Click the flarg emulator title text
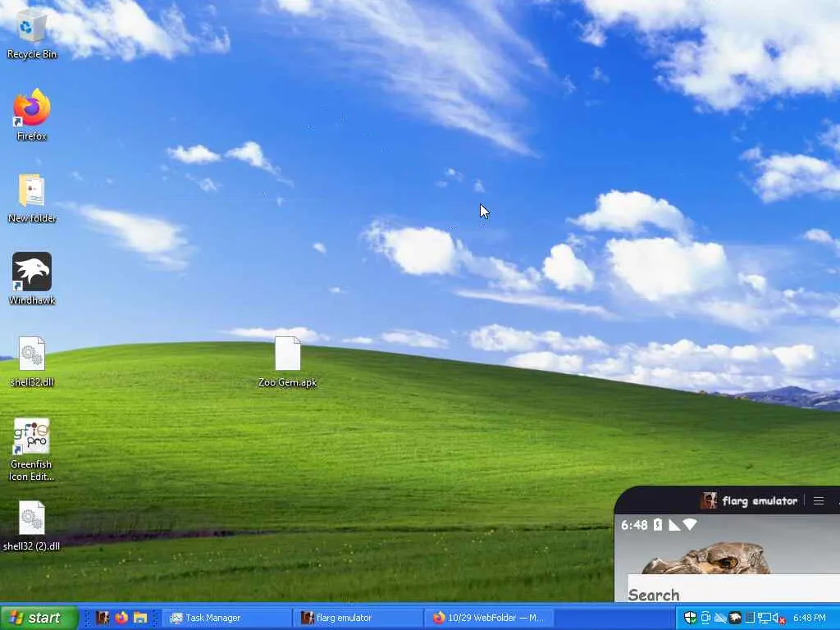 click(760, 501)
